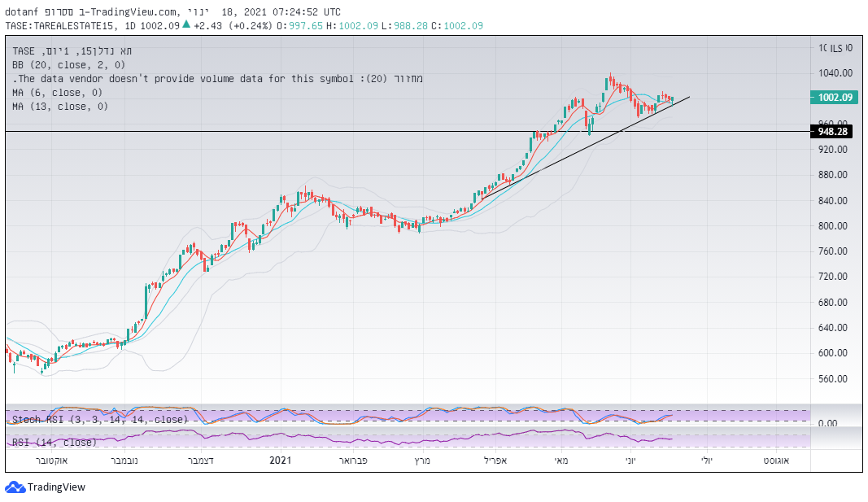
Task: Click the 840.00 price axis label
Action: 832,200
